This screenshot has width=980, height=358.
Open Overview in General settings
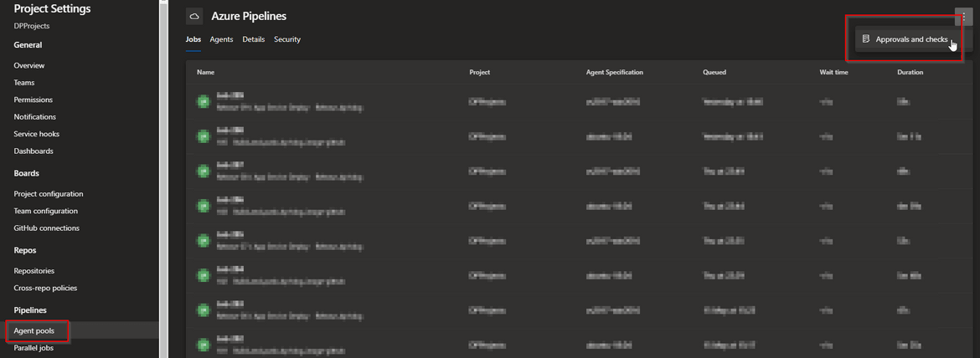point(29,65)
